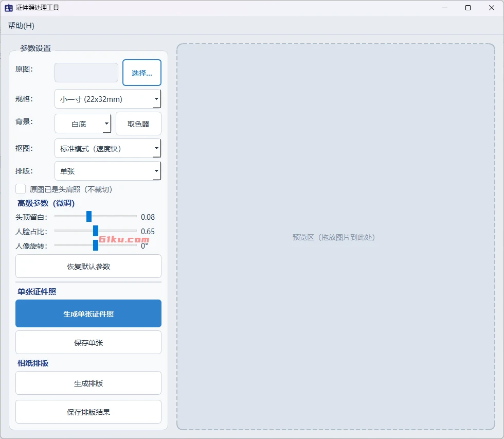
Task: Click the 0° value next to 人像旋转
Action: click(x=145, y=246)
